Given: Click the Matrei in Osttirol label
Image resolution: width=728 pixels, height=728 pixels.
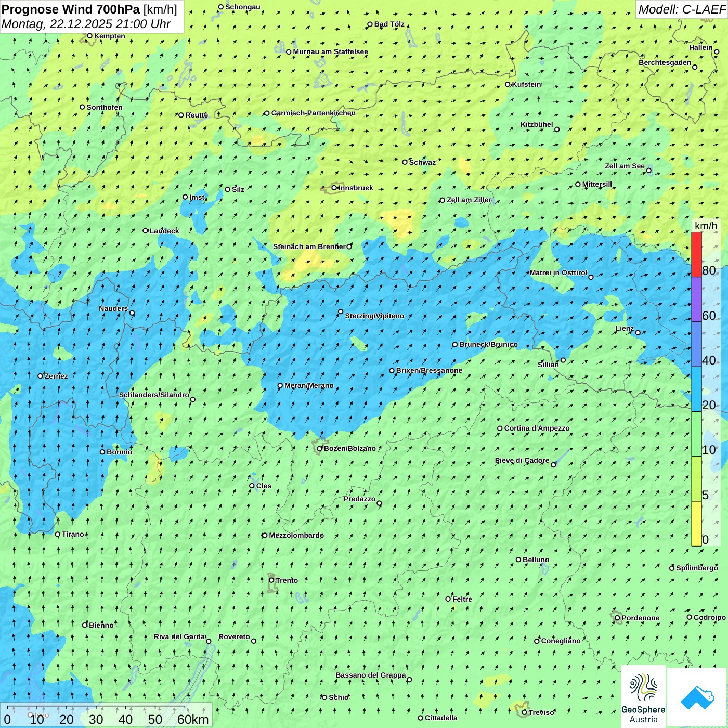Looking at the screenshot, I should point(558,272).
